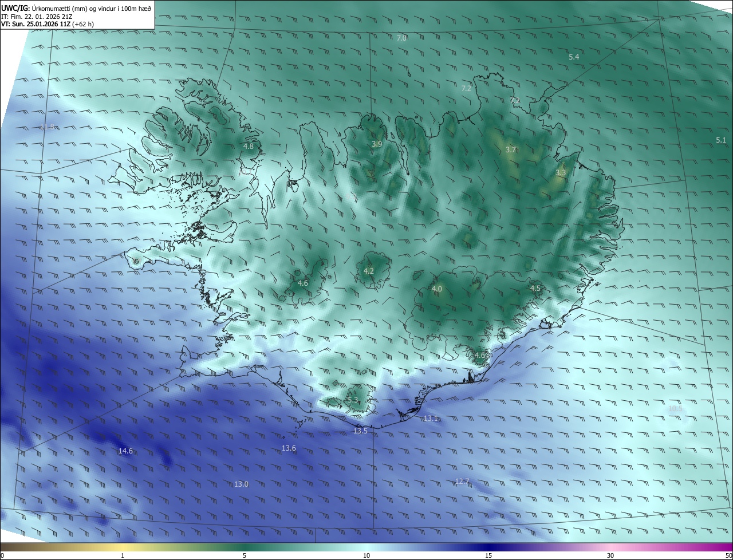Image resolution: width=733 pixels, height=560 pixels.
Task: Click the 14.6 value label on the map
Action: coord(125,451)
